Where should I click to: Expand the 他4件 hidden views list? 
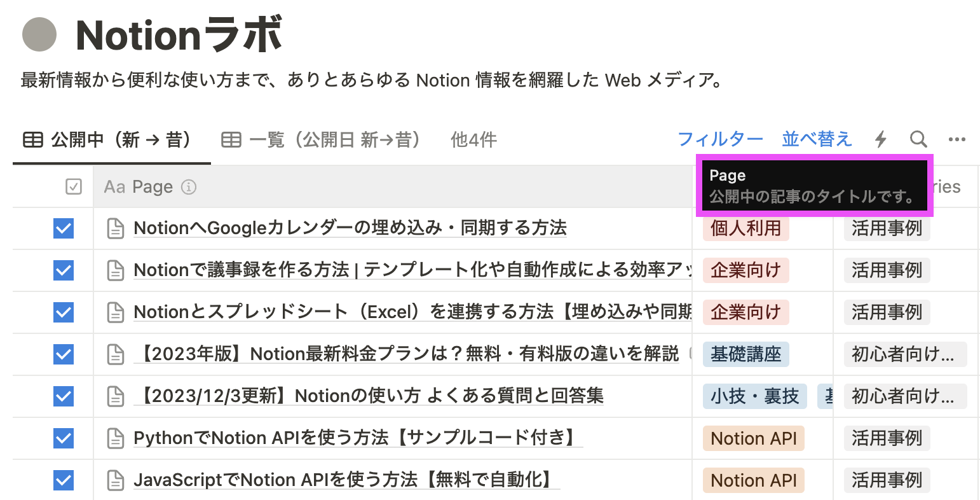[473, 140]
